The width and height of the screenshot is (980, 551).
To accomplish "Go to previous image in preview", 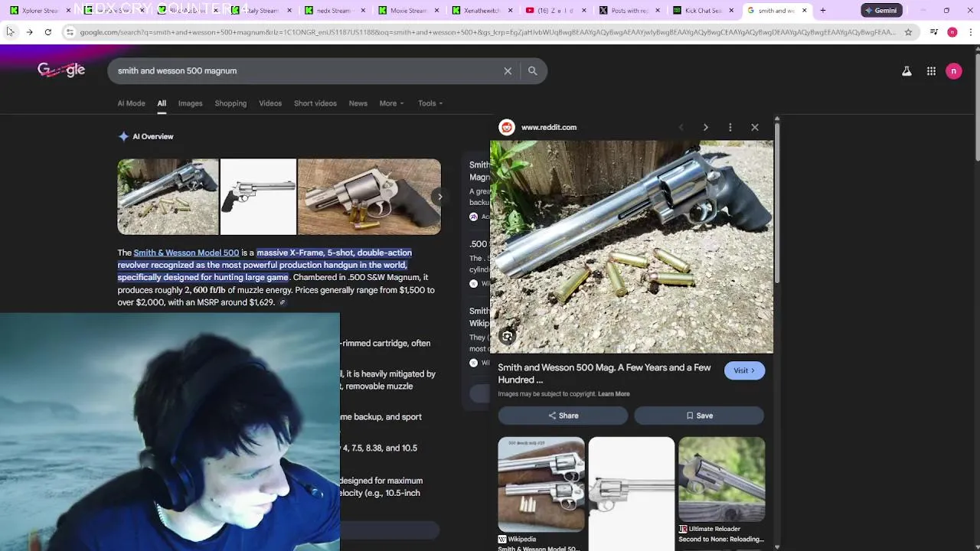I will coord(681,127).
